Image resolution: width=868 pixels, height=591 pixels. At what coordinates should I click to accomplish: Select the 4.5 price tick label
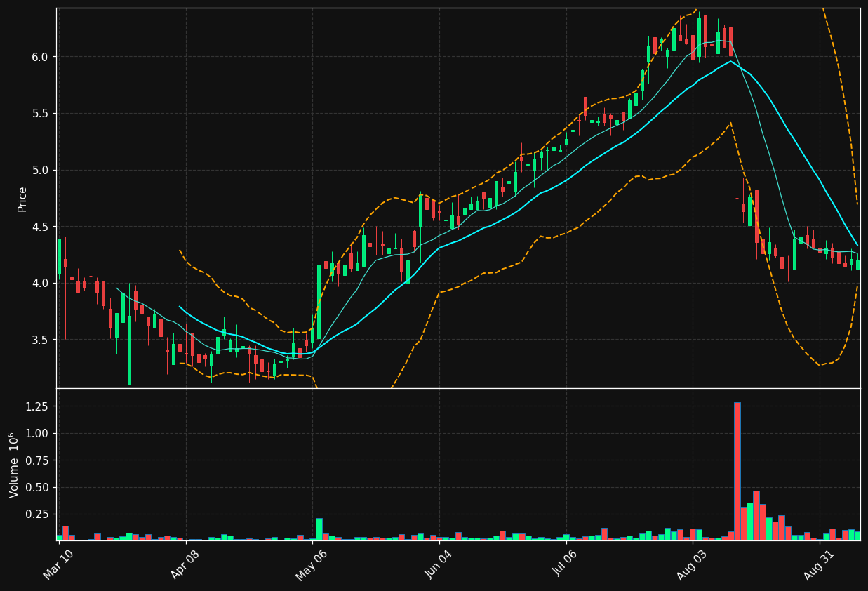pyautogui.click(x=41, y=227)
